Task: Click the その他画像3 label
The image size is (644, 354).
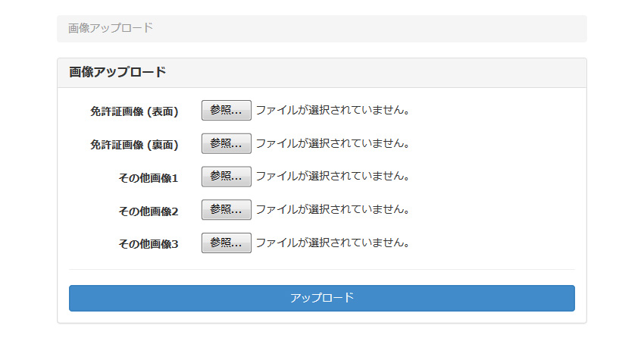Action: coord(148,244)
